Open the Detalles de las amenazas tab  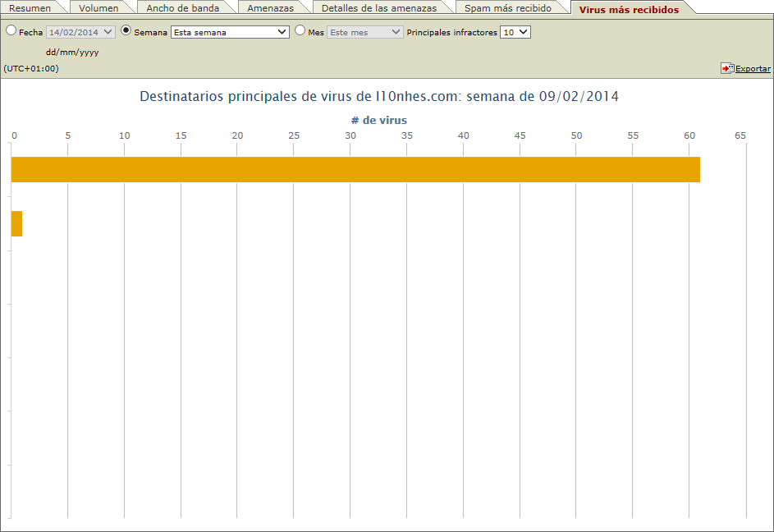coord(381,7)
